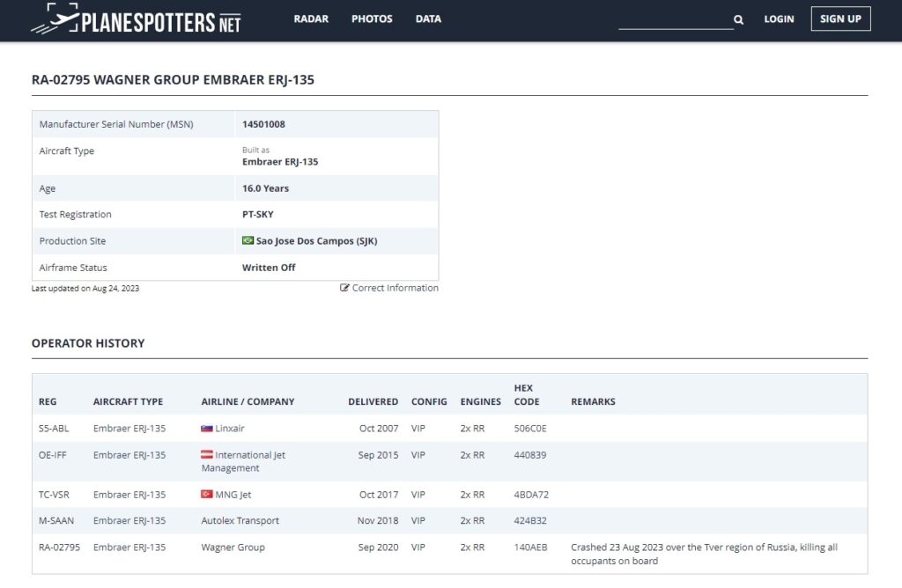This screenshot has width=902, height=588.
Task: Click the Austria flag by International Jet
Action: [207, 455]
